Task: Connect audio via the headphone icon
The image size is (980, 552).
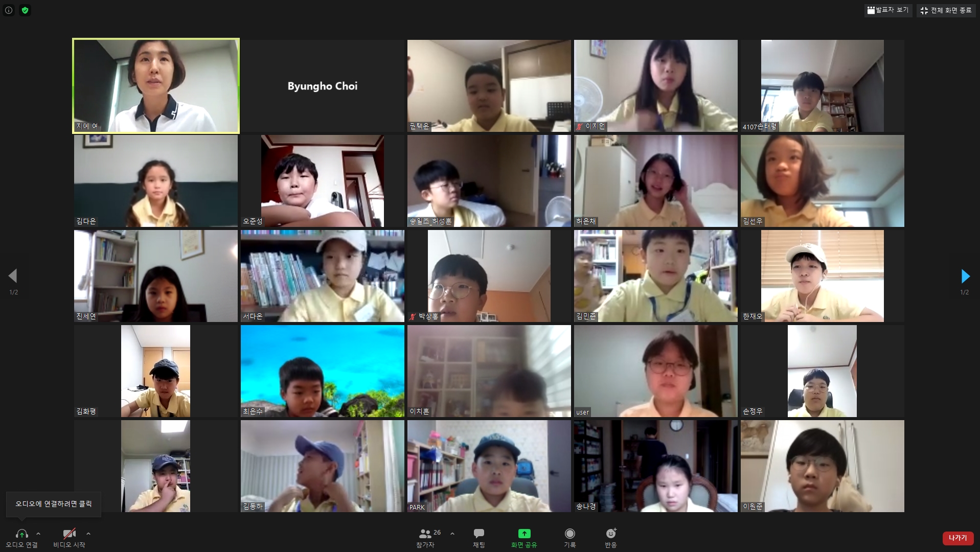Action: [21, 534]
